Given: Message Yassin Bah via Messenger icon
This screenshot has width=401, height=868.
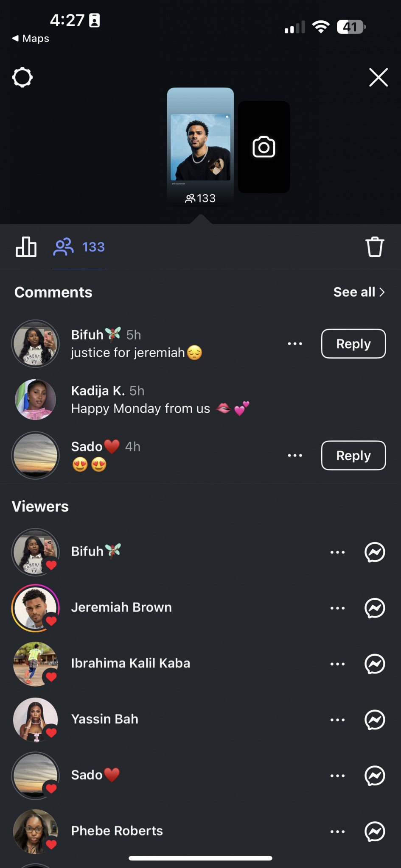Looking at the screenshot, I should point(375,720).
